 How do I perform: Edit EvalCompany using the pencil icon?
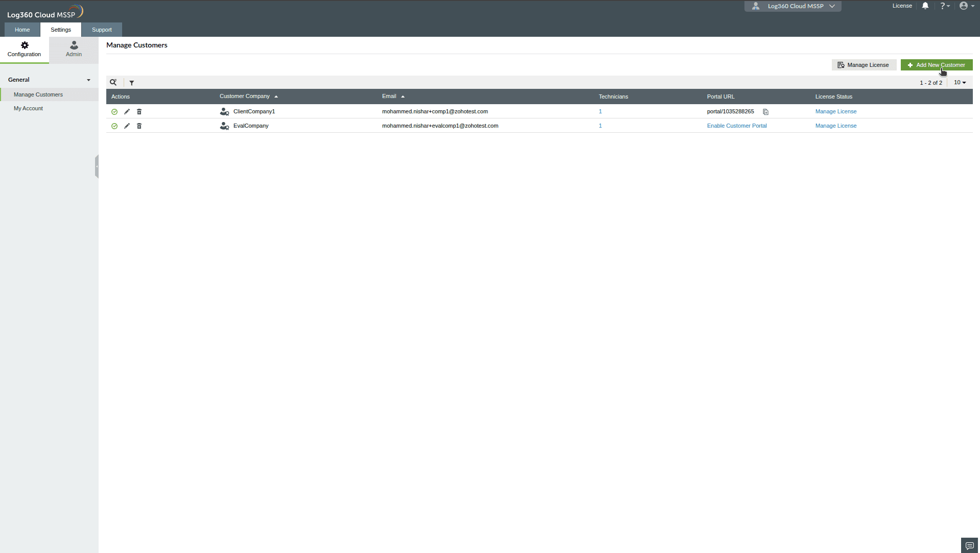[x=127, y=126]
